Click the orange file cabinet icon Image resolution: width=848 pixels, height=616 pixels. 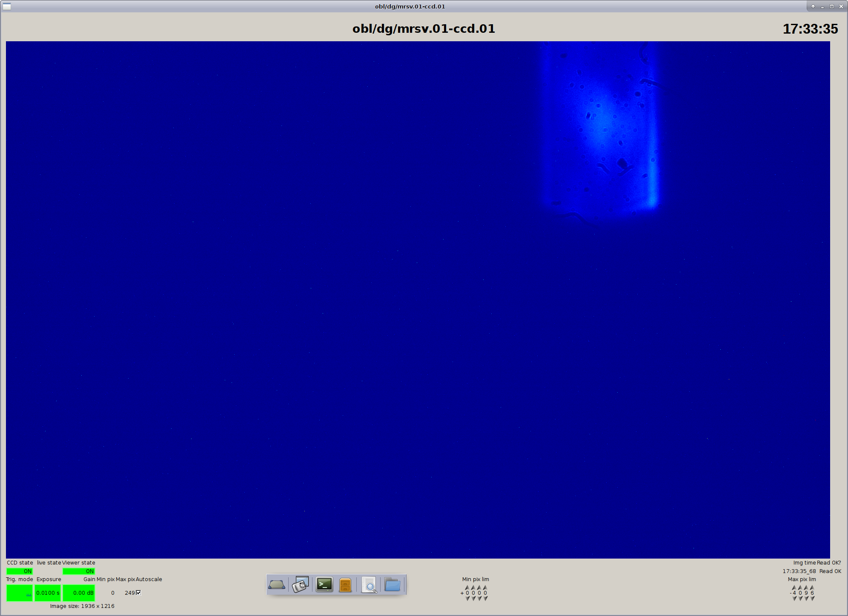(x=345, y=585)
